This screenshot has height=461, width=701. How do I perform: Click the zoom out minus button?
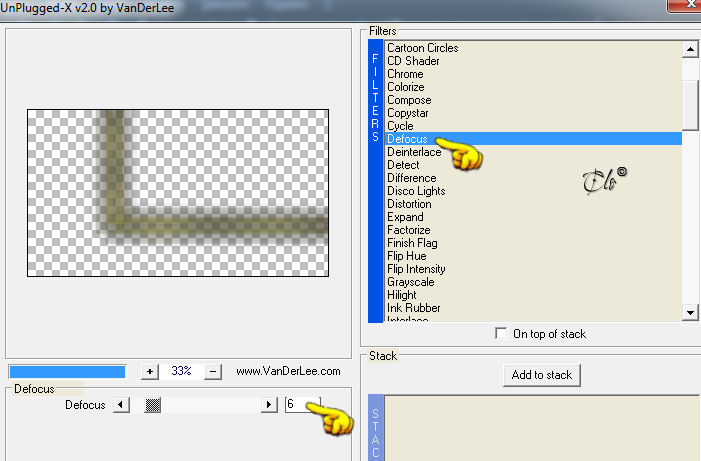213,371
